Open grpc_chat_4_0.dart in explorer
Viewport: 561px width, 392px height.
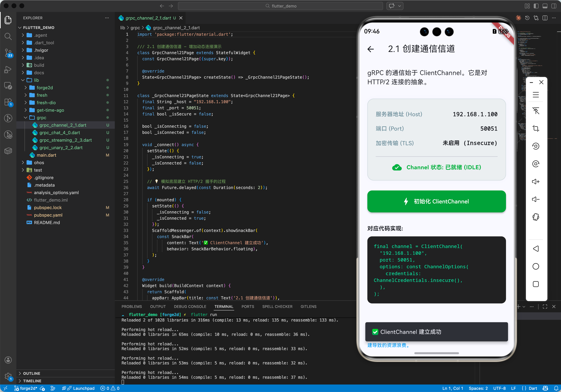click(60, 133)
